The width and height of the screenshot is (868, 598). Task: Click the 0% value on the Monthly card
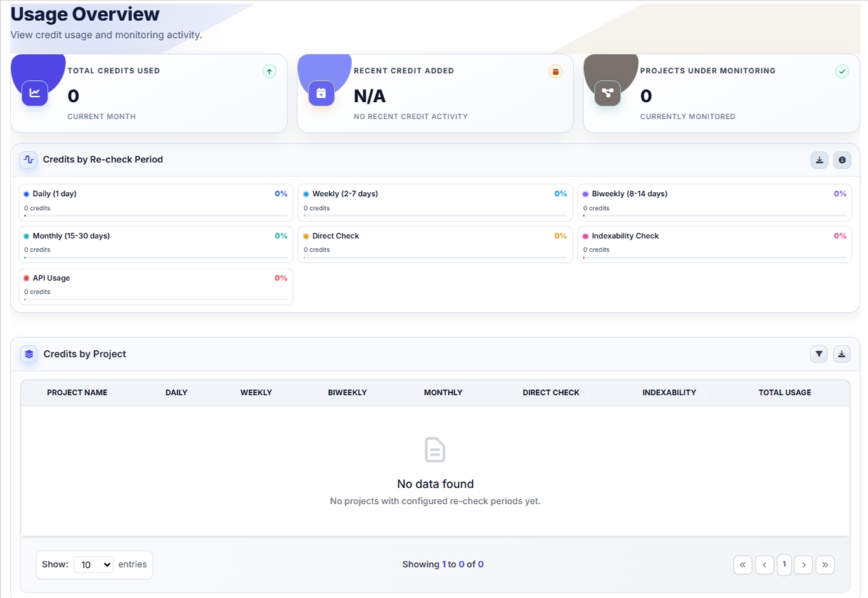(281, 236)
